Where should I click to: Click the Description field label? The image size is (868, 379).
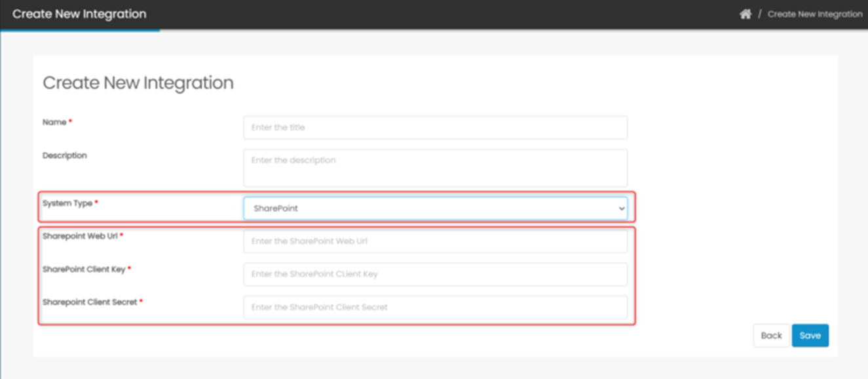coord(64,155)
